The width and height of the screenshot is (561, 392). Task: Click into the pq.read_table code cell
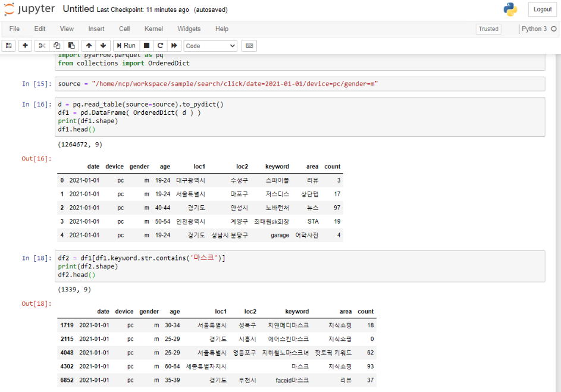click(x=300, y=117)
